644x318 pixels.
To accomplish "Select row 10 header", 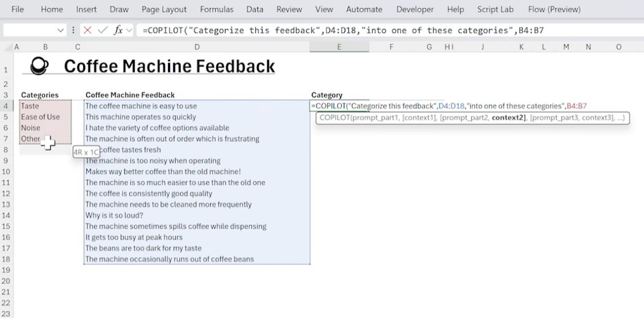I will [x=6, y=172].
